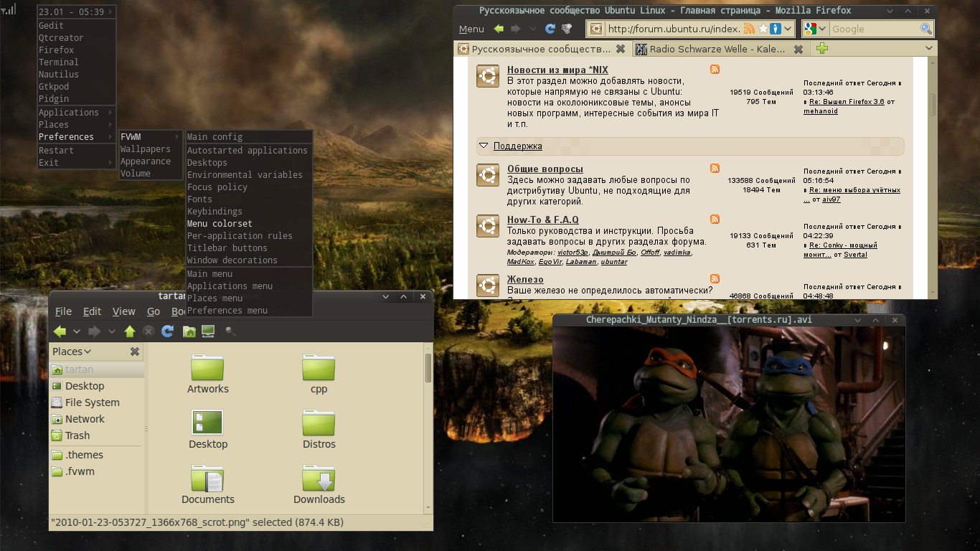Close the Русскоязычное сообщество tab

621,49
